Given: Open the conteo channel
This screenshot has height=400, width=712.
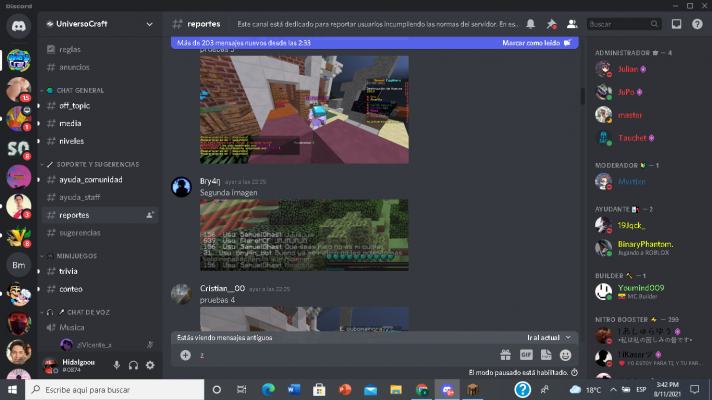Looking at the screenshot, I should pos(100,289).
